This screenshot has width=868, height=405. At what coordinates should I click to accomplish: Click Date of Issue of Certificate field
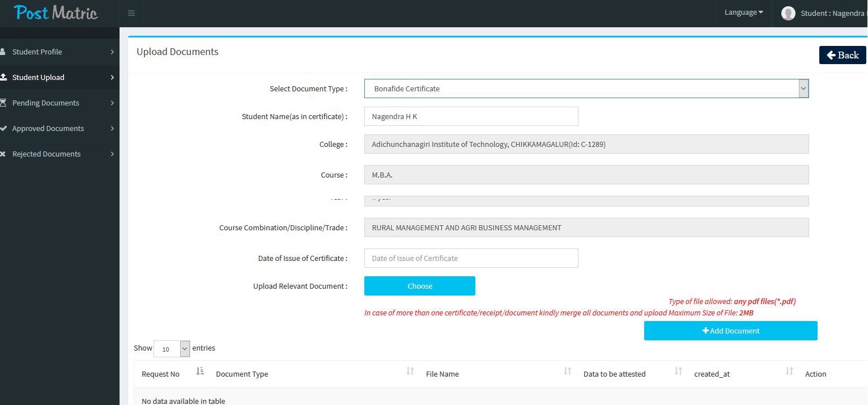pos(471,258)
